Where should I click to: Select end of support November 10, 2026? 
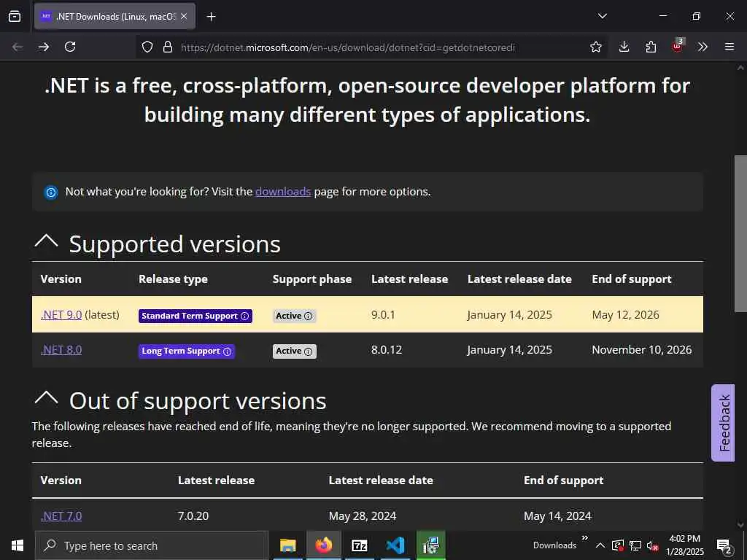[642, 350]
